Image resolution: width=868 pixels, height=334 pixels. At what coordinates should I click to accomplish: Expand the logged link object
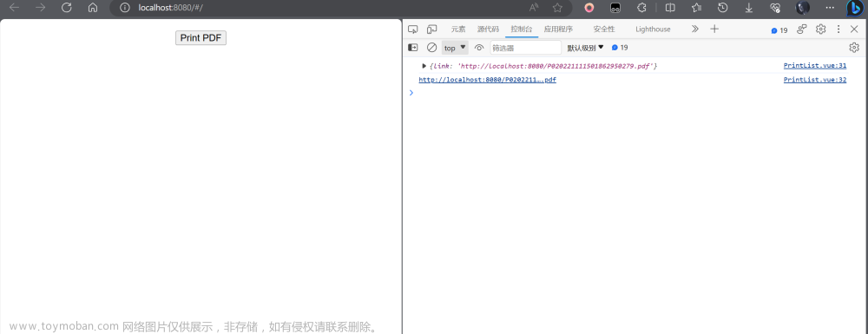click(x=424, y=66)
